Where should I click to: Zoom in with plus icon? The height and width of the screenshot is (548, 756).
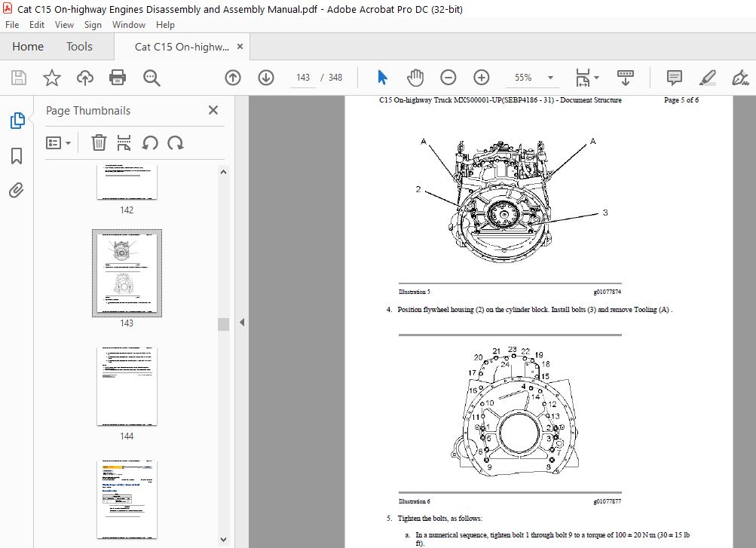click(481, 78)
